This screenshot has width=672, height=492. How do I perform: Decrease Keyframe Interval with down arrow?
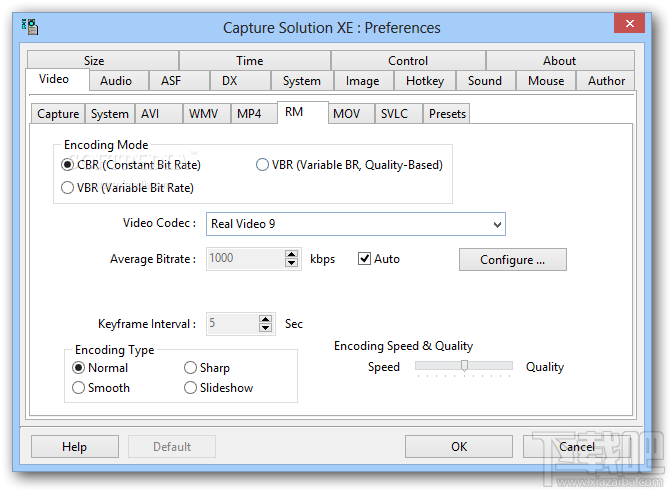265,328
